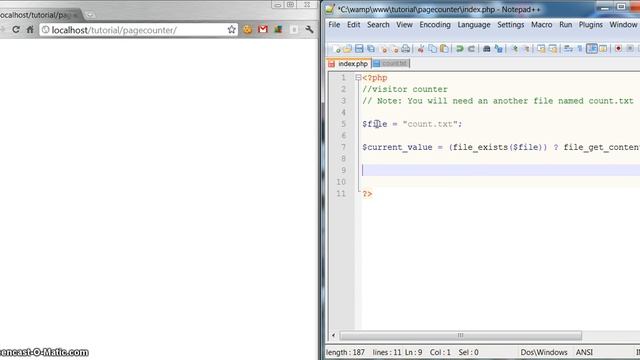
Task: Click the Copy toolbar icon
Action: [432, 49]
